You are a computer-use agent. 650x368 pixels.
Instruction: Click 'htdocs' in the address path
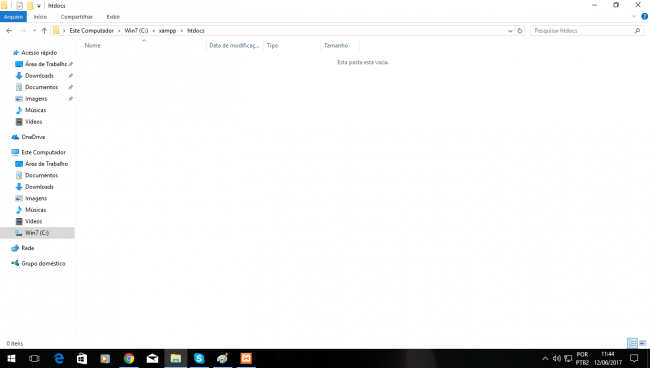[196, 31]
